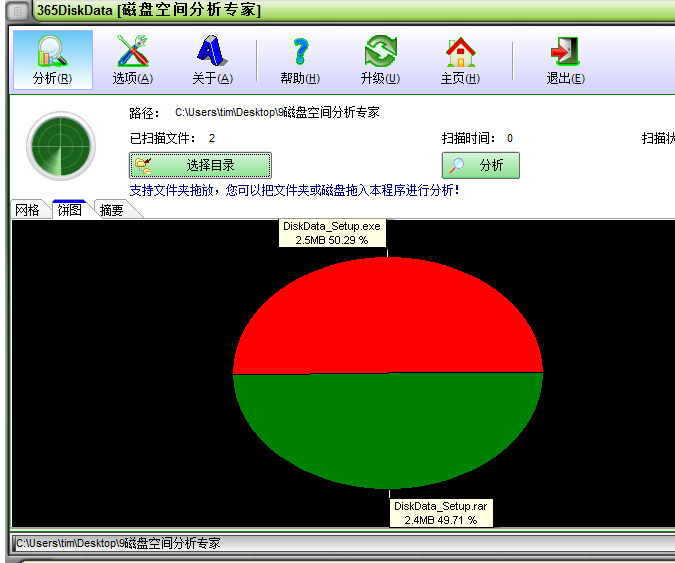Open the About (关于) toolbar icon

[x=211, y=52]
